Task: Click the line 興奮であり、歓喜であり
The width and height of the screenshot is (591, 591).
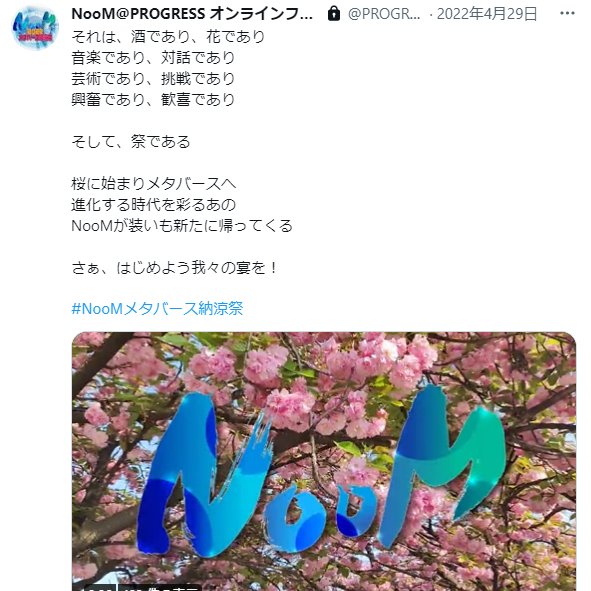Action: [153, 100]
